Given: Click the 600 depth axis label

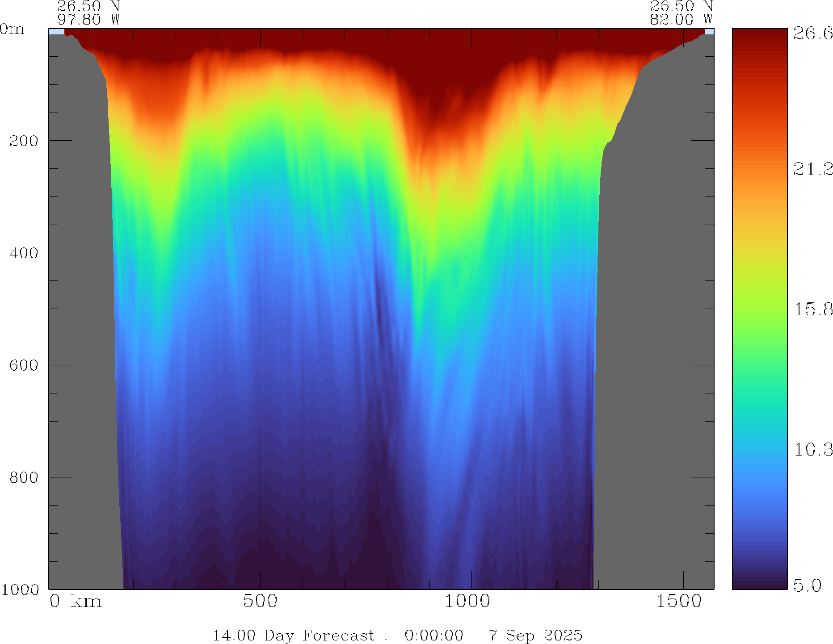Looking at the screenshot, I should point(24,365).
